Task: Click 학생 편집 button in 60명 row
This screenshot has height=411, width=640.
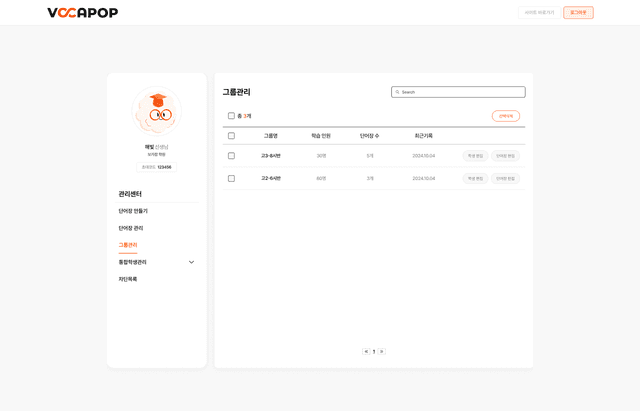Action: (475, 178)
